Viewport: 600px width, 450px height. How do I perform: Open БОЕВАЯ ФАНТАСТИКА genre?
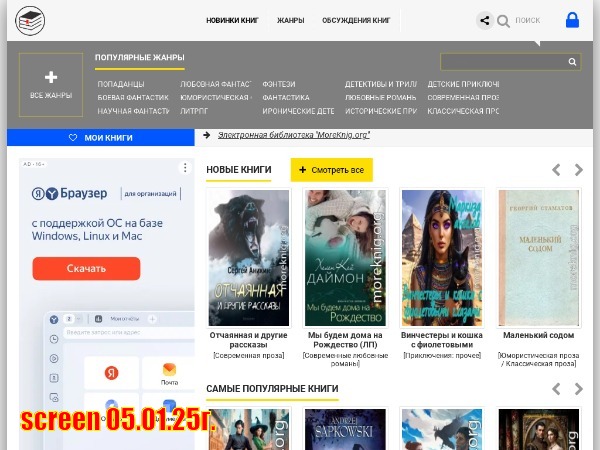[x=133, y=97]
